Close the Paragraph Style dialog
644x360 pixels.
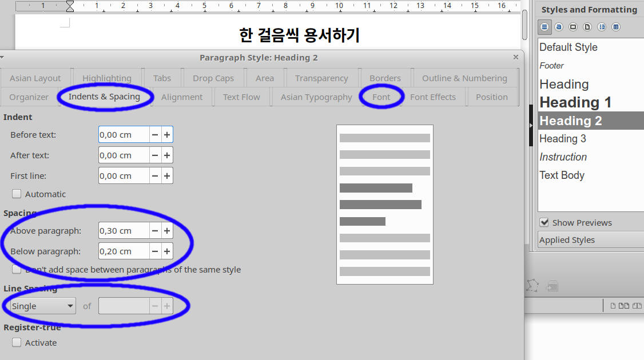[516, 57]
